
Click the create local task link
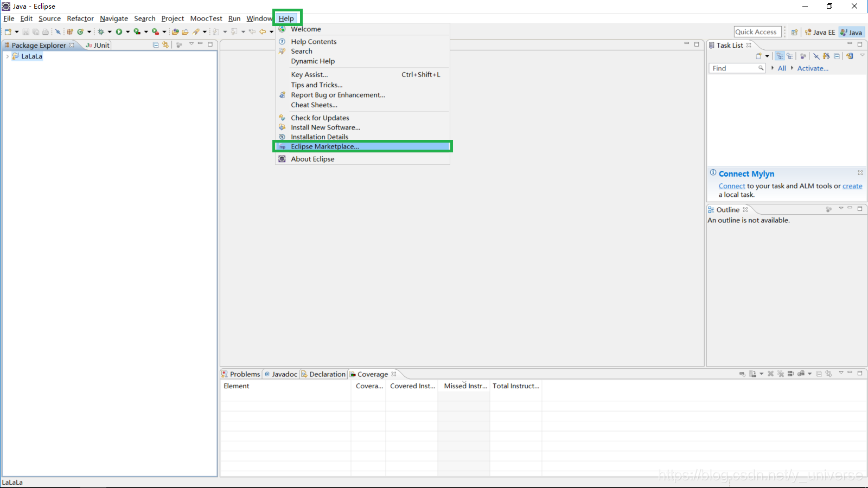852,186
